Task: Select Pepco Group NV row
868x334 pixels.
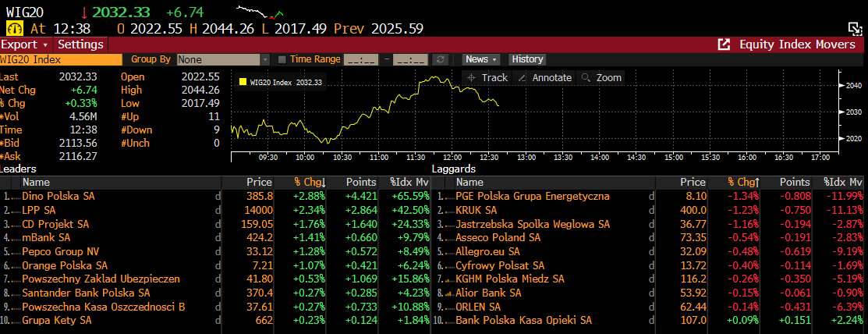Action: coord(216,251)
